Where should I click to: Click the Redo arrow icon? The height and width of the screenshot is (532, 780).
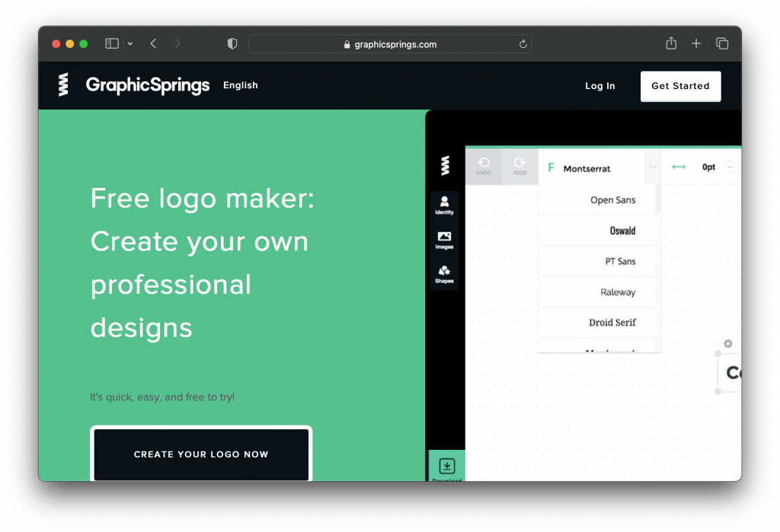519,164
